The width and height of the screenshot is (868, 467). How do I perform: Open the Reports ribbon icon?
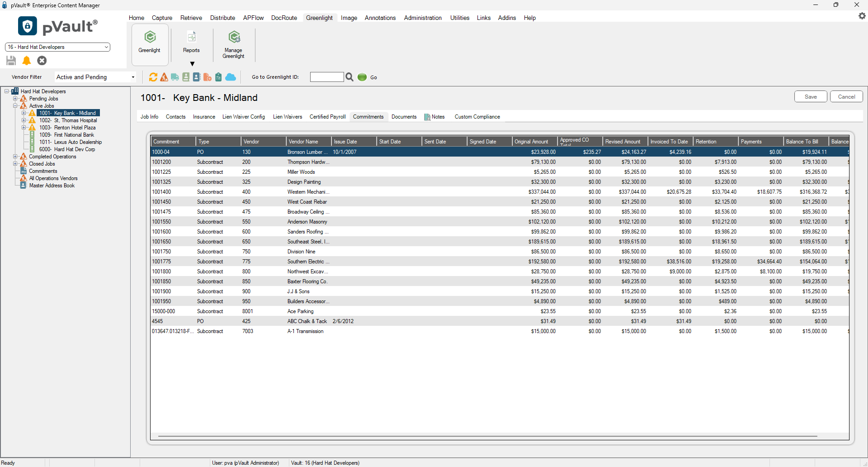[191, 37]
